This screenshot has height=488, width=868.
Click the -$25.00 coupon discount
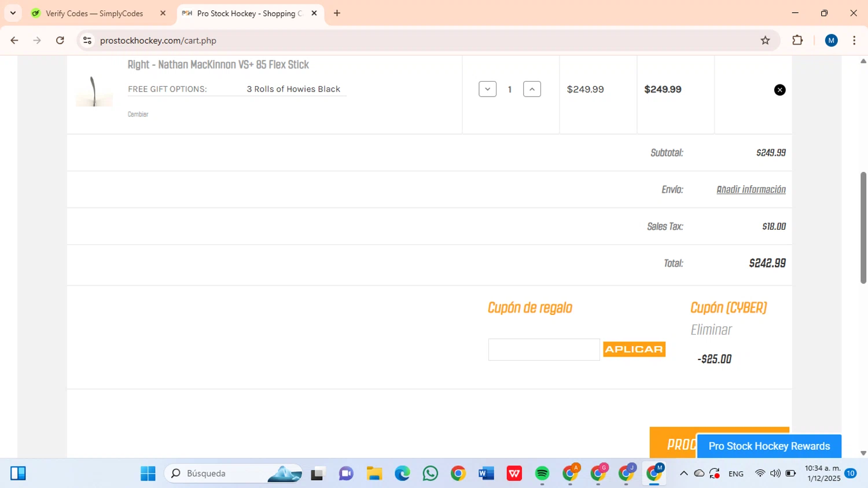715,359
